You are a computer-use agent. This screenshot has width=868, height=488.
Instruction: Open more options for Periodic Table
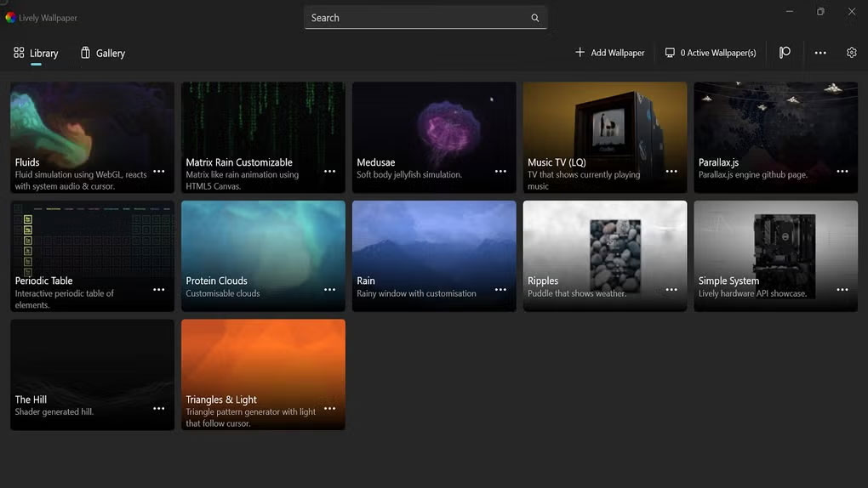(158, 290)
